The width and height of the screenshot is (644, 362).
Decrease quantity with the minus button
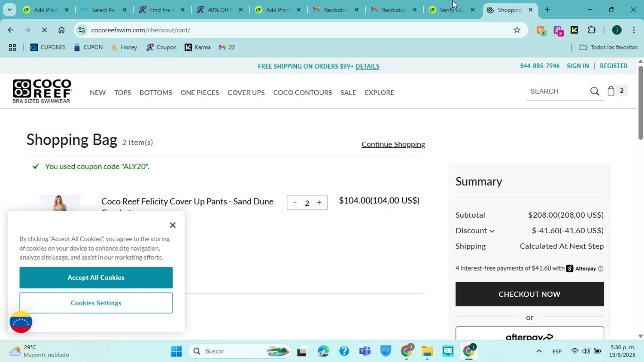point(295,203)
